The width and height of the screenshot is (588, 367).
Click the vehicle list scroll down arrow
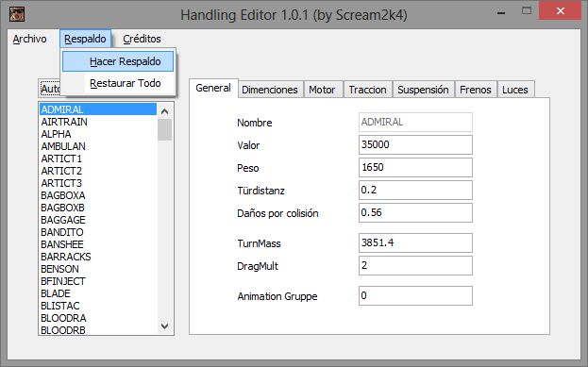[164, 326]
